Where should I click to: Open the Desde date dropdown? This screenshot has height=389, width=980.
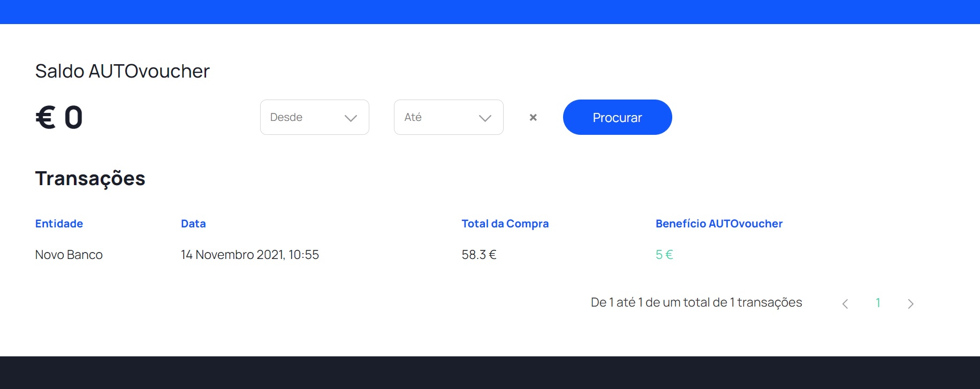[x=315, y=117]
